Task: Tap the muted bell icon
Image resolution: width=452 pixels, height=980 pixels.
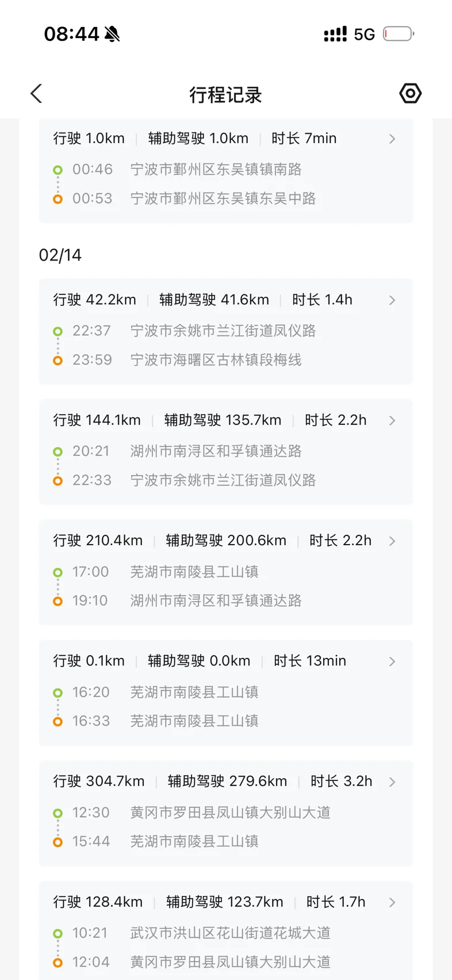Action: [113, 35]
